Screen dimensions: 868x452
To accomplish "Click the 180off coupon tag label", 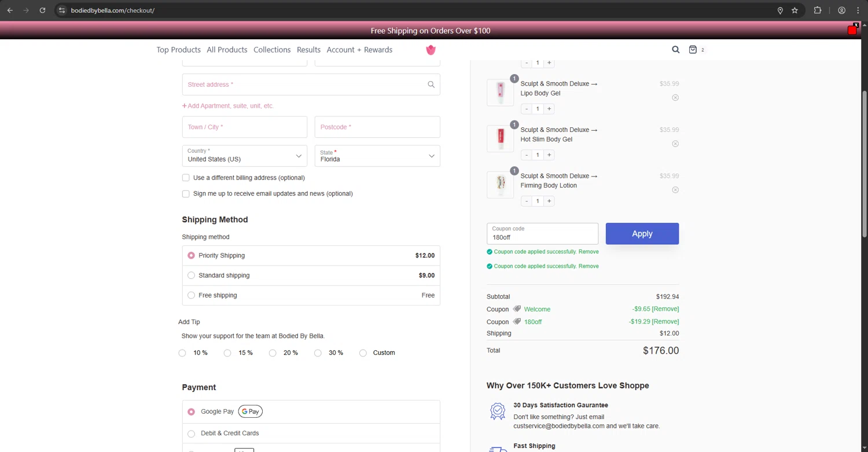I will point(533,322).
